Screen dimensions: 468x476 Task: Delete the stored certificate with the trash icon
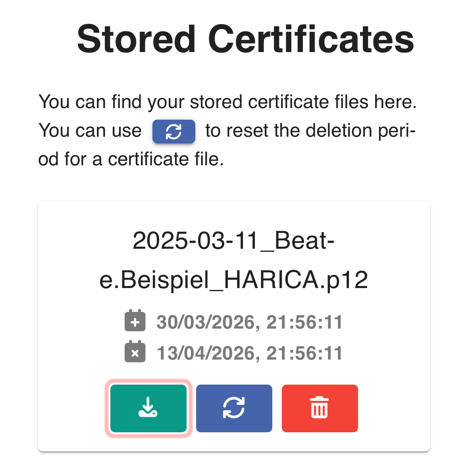[320, 408]
